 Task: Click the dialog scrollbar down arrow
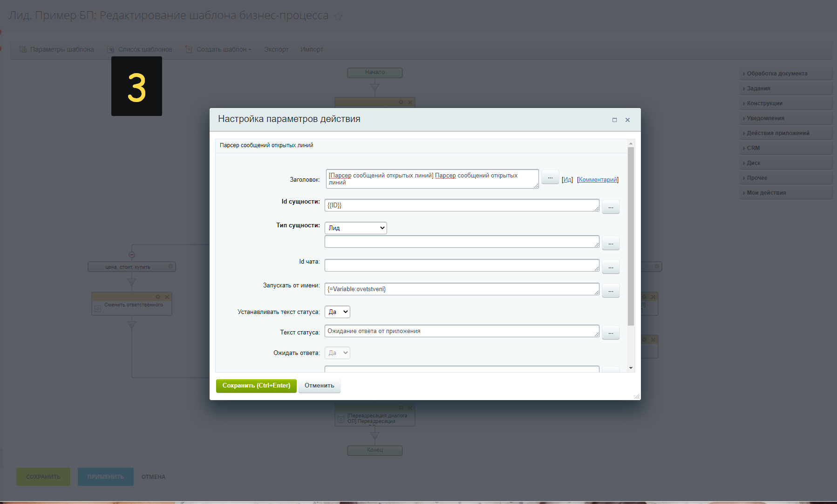[x=631, y=368]
